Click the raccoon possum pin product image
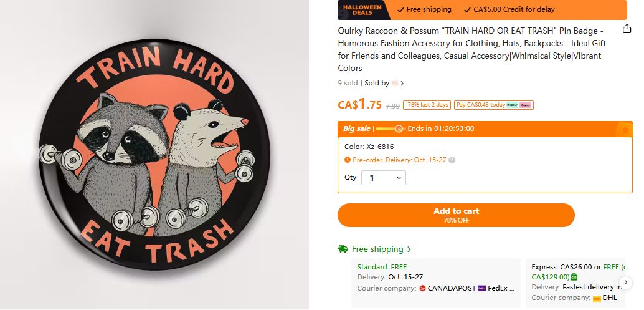The height and width of the screenshot is (310, 644). point(155,155)
